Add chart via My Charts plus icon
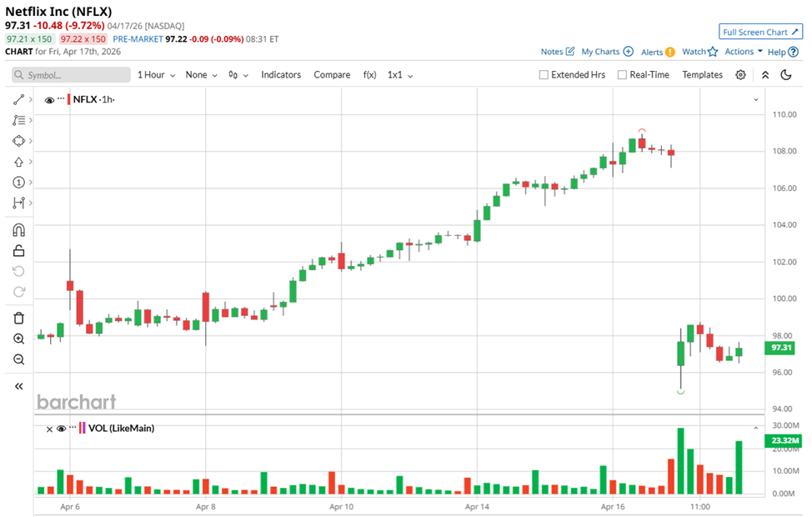812x517 pixels. [x=628, y=52]
